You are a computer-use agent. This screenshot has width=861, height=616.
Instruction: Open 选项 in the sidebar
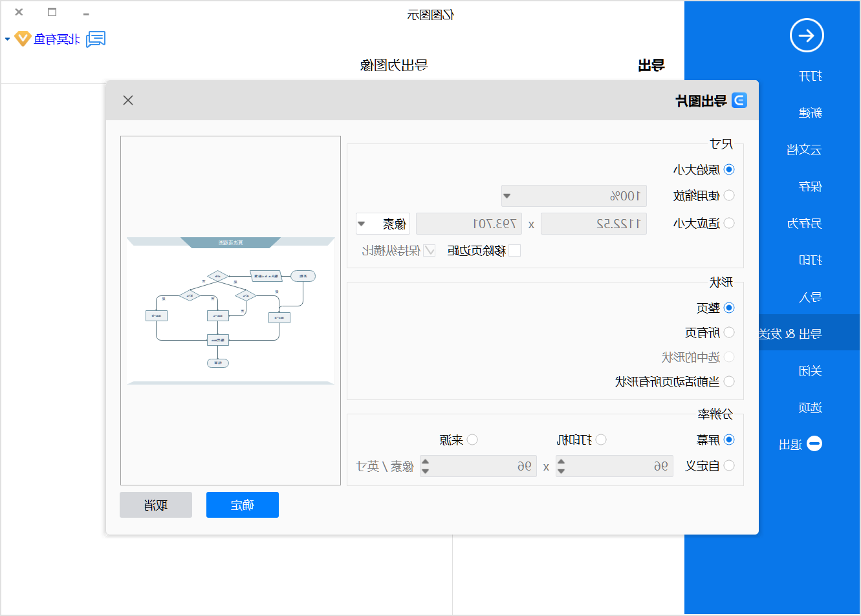click(x=810, y=408)
